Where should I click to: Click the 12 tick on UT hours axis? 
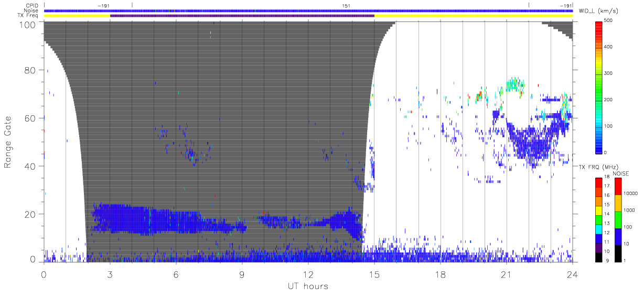tap(308, 274)
